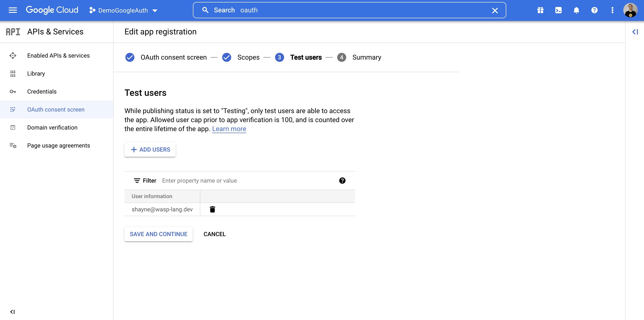Click the Page usage agreements icon
Screen dimensions: 644x320
(x=13, y=145)
